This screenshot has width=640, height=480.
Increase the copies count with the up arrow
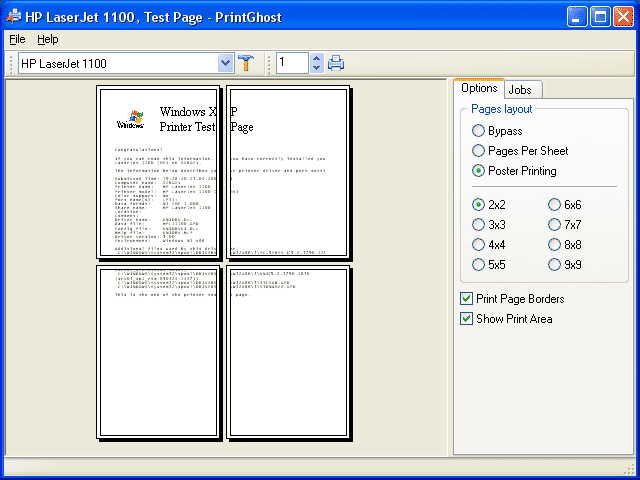tap(316, 59)
